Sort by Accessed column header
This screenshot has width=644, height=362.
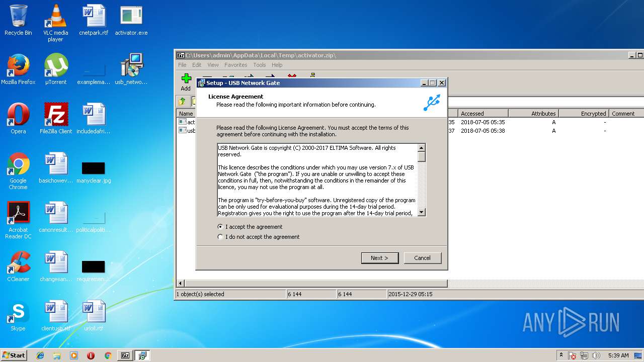(x=483, y=114)
